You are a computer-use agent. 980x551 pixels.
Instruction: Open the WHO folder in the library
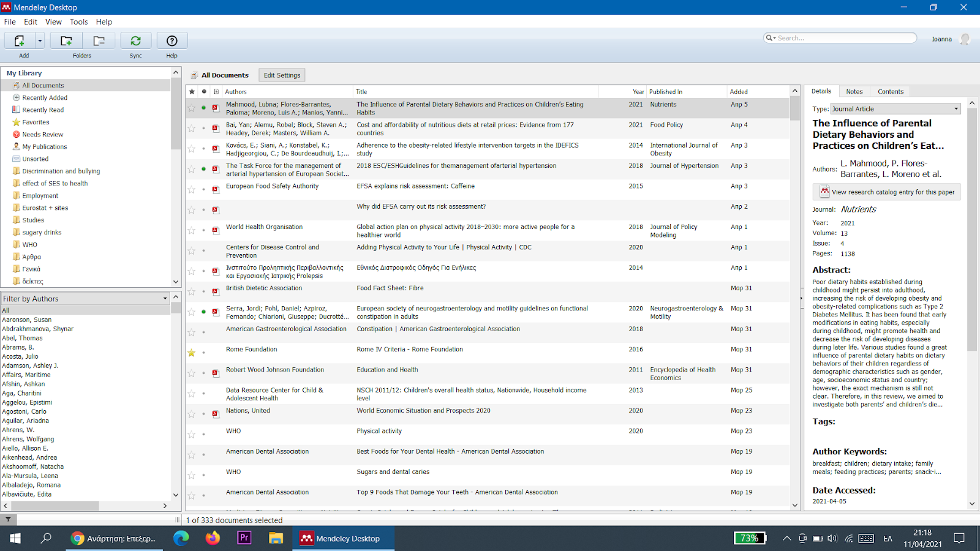click(x=29, y=244)
